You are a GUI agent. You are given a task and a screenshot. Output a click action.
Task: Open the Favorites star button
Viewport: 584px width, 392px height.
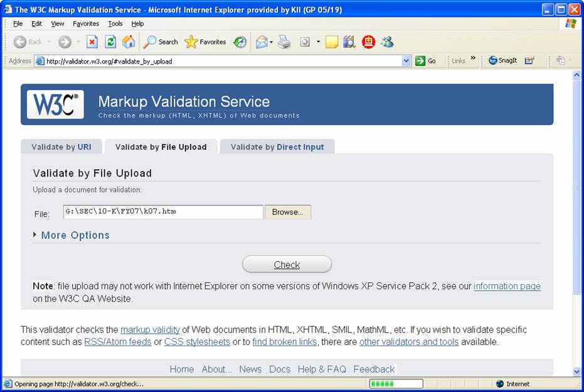coord(205,42)
